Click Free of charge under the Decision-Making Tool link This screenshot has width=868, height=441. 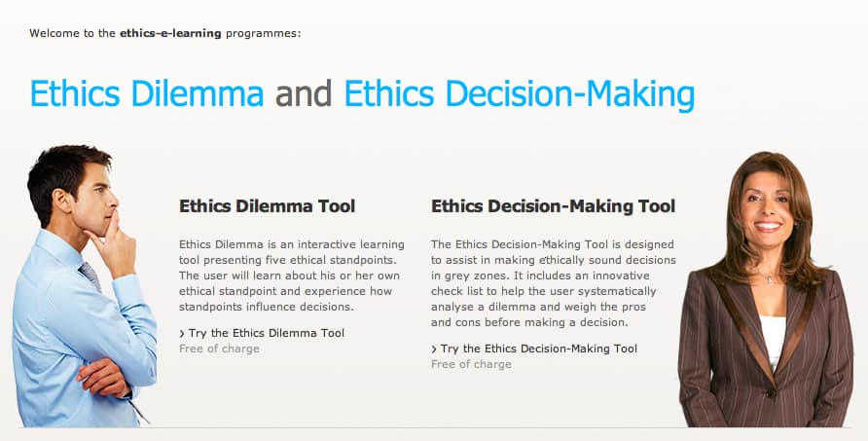click(x=471, y=364)
